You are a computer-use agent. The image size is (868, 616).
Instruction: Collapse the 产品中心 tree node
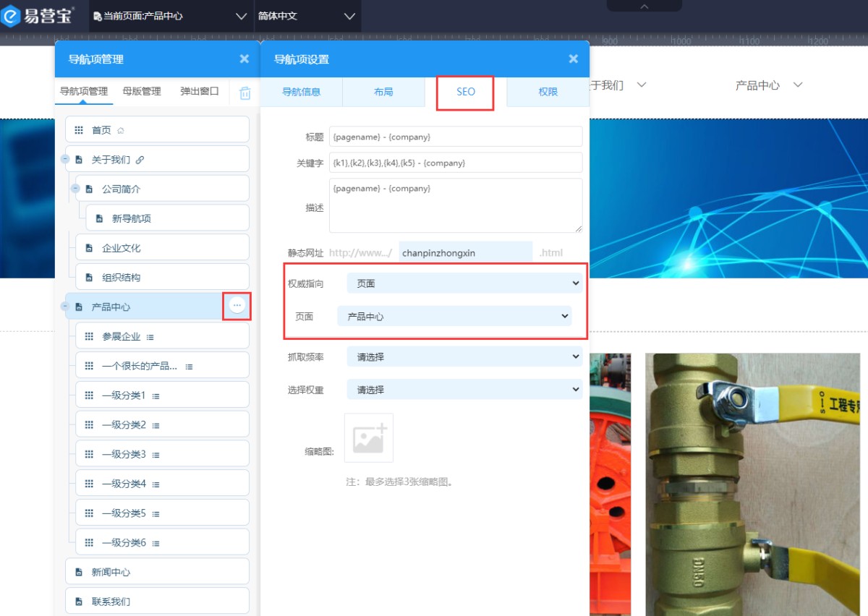65,307
